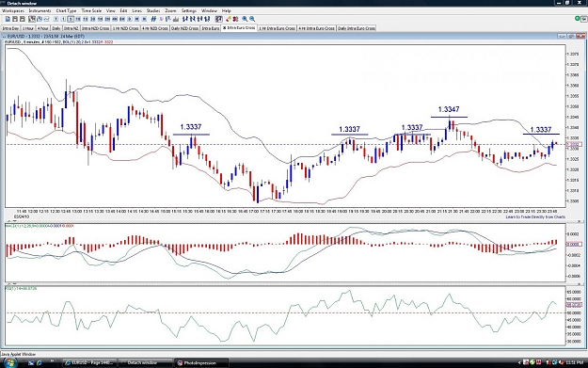Switch to the Intra NZ tab
The height and width of the screenshot is (368, 588).
click(72, 28)
